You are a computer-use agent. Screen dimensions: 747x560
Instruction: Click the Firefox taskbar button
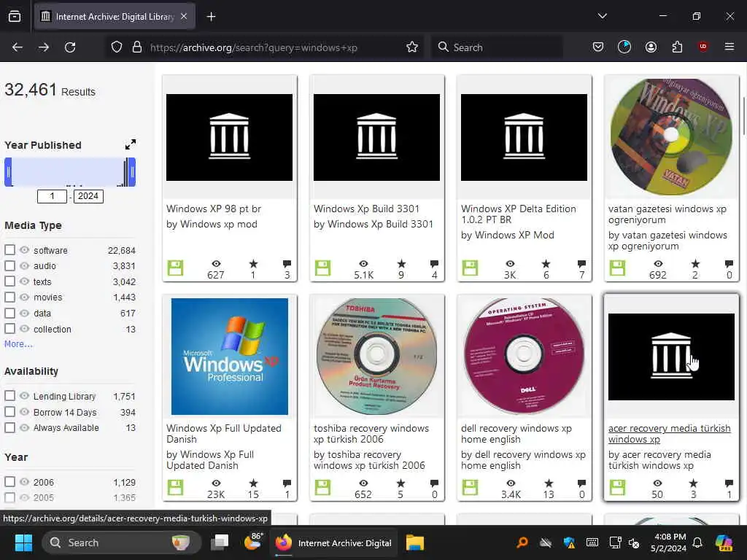coord(333,542)
